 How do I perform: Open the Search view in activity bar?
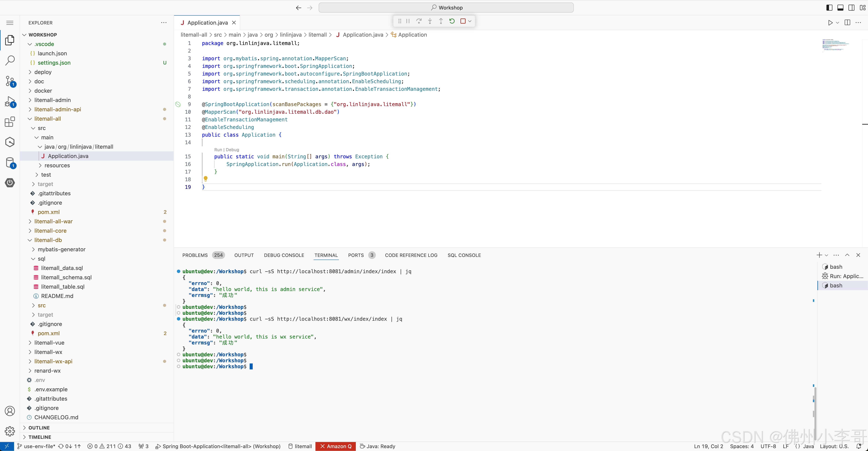click(x=10, y=60)
